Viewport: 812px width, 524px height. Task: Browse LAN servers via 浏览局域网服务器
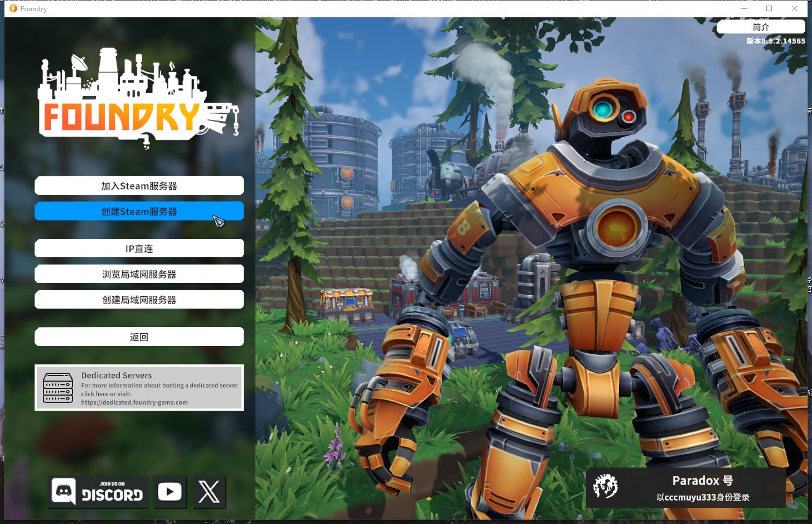pyautogui.click(x=139, y=274)
